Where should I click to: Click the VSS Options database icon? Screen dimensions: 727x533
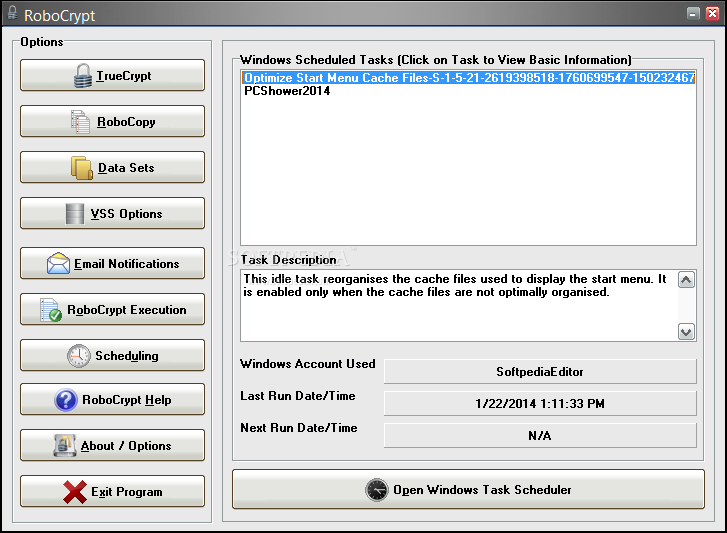click(75, 214)
